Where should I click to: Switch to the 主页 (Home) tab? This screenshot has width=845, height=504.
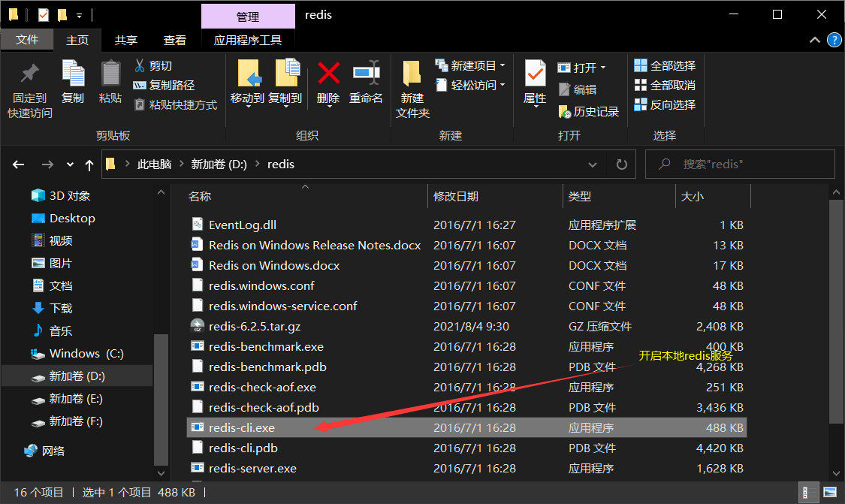point(77,41)
